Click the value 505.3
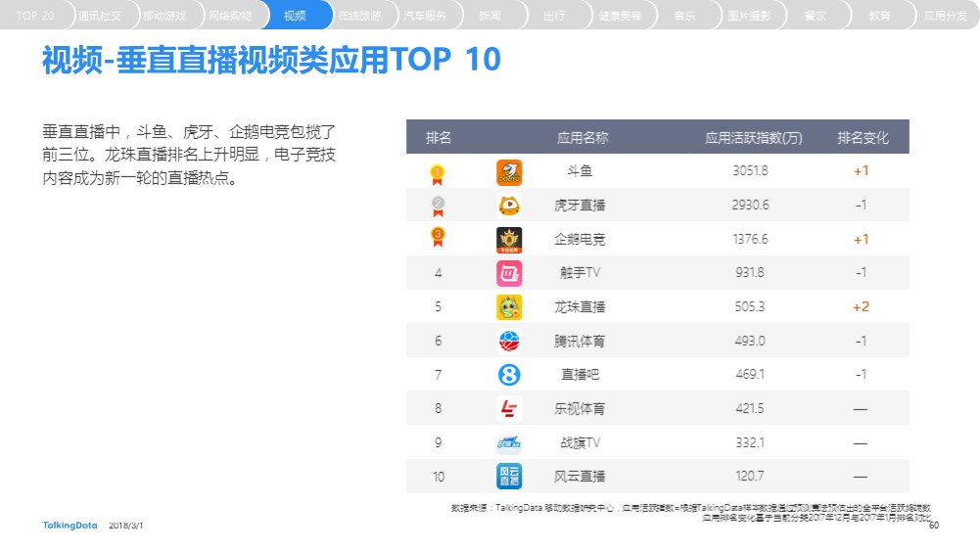 point(750,306)
